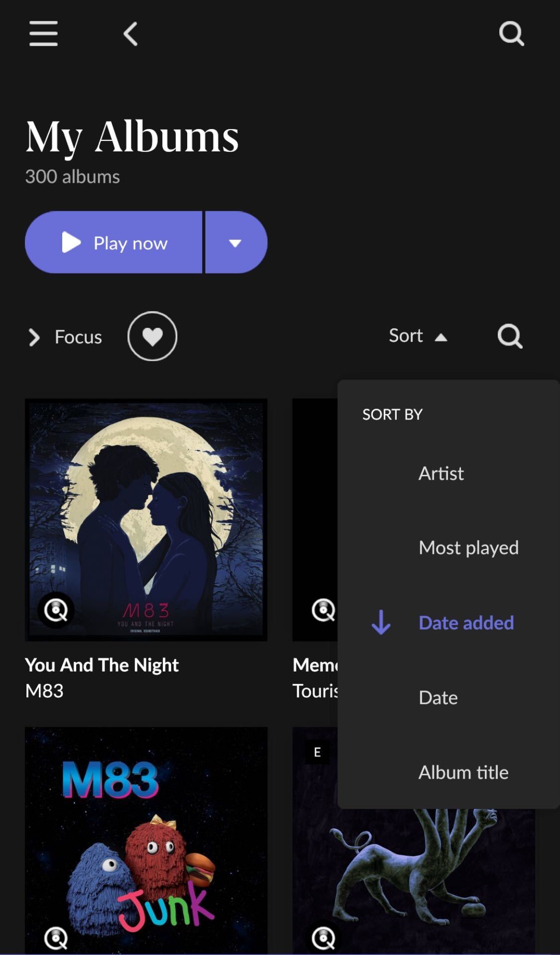Viewport: 560px width, 955px height.
Task: Open the album filter search icon
Action: pos(510,336)
